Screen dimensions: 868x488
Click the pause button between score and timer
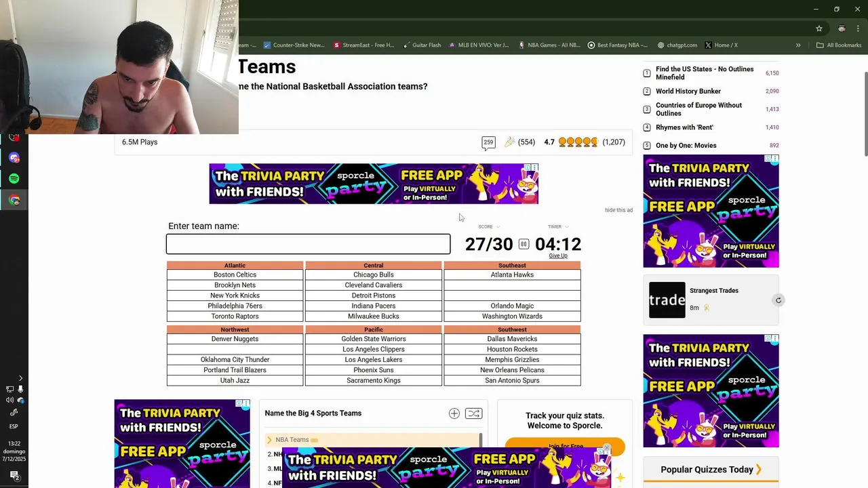pos(524,244)
